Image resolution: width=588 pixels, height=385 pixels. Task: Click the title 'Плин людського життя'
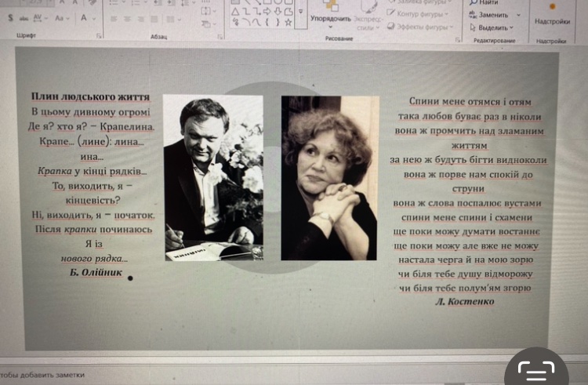click(x=90, y=96)
